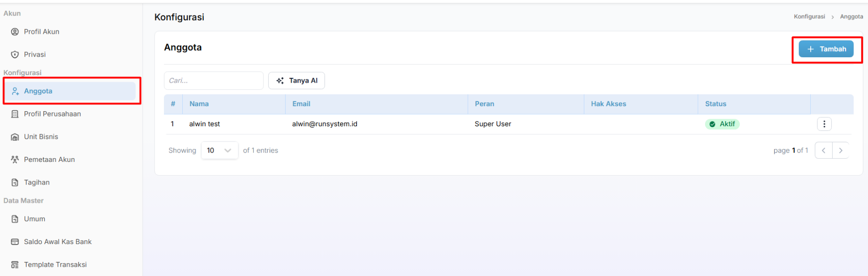Click the plus icon in Tambah button
Viewport: 868px width, 276px height.
(810, 49)
